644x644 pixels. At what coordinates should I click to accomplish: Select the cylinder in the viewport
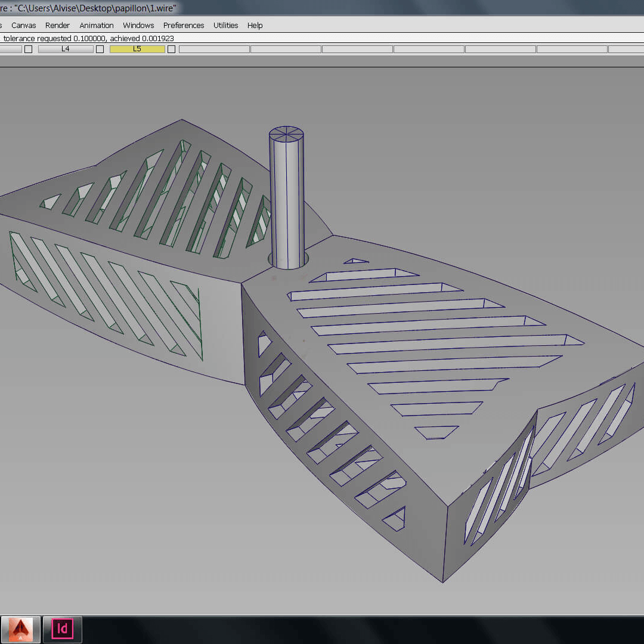(x=286, y=197)
